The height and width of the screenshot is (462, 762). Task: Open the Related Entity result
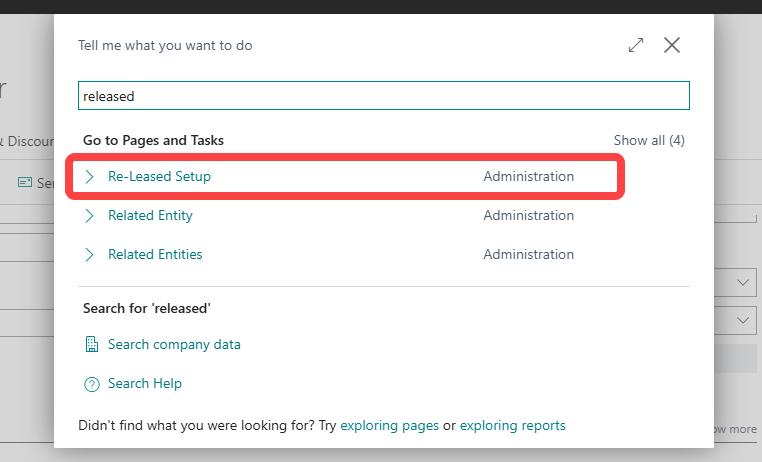click(x=150, y=216)
